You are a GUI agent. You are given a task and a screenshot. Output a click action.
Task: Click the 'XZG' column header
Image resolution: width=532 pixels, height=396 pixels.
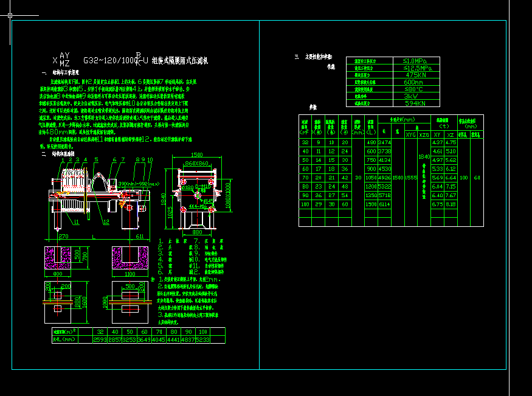click(x=424, y=135)
